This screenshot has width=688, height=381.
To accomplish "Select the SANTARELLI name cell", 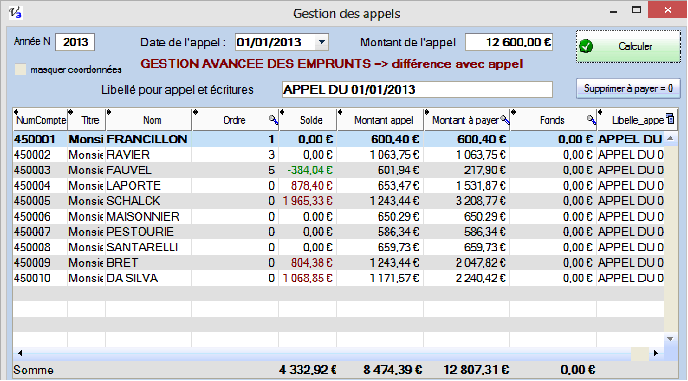I will tap(148, 247).
